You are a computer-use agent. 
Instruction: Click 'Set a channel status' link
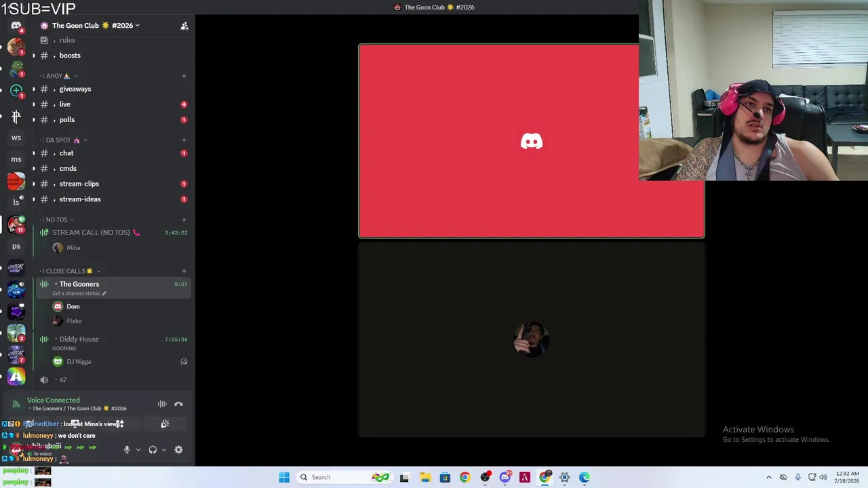pyautogui.click(x=79, y=293)
